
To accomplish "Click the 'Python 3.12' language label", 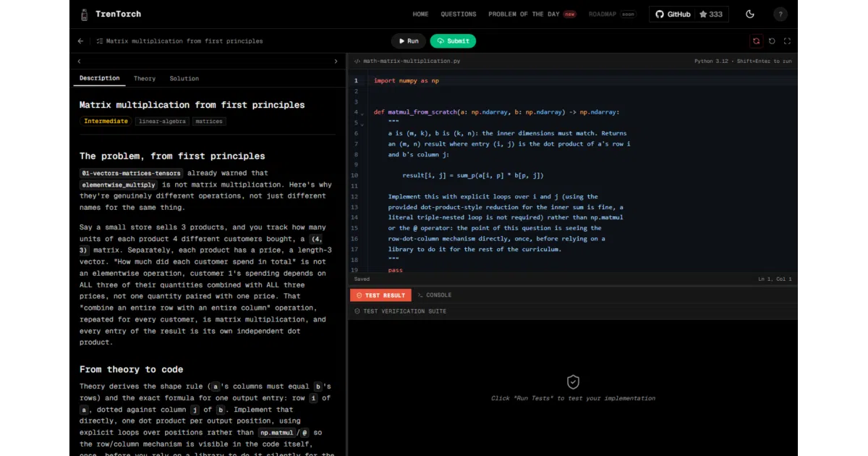I will 711,62.
